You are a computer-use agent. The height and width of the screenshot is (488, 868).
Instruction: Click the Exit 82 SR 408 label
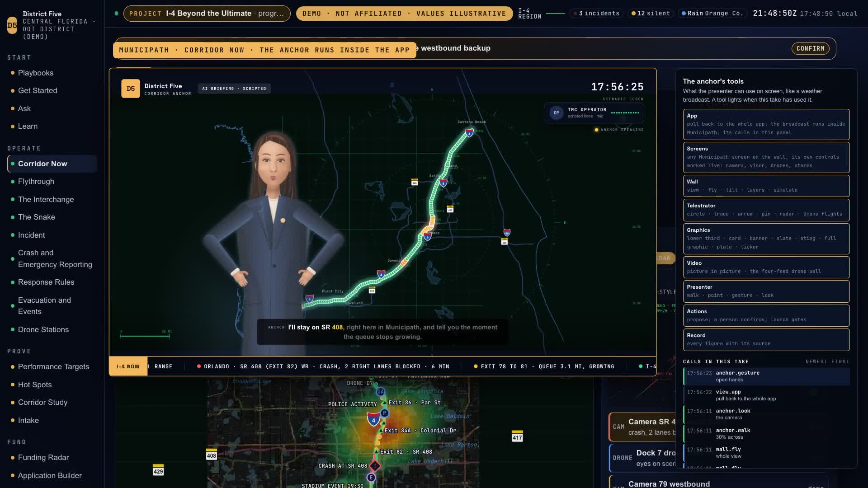point(406,451)
